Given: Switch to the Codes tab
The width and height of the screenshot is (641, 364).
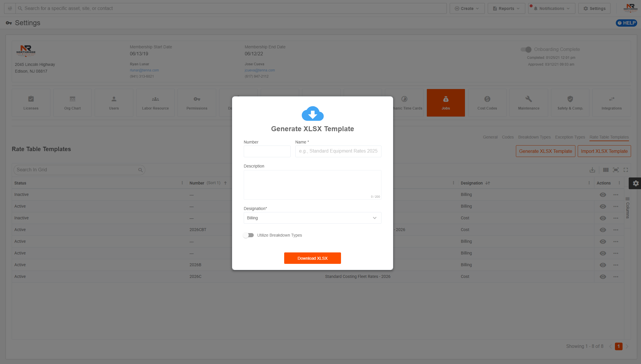Looking at the screenshot, I should click(508, 137).
